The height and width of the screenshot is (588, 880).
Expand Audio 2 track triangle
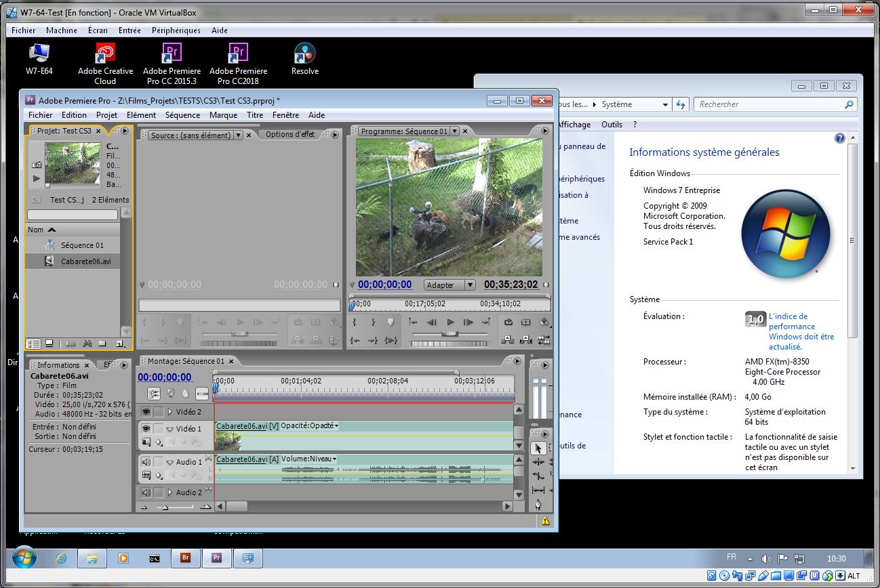click(170, 492)
